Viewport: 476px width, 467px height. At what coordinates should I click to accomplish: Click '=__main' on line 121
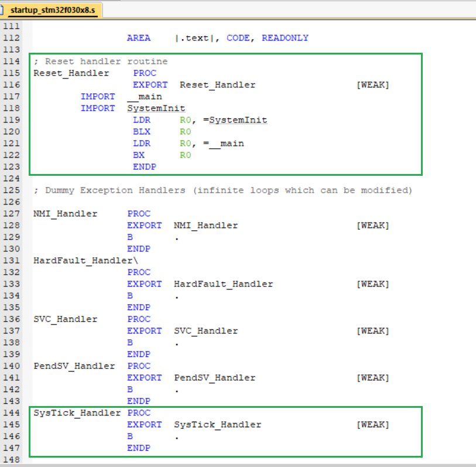click(224, 144)
